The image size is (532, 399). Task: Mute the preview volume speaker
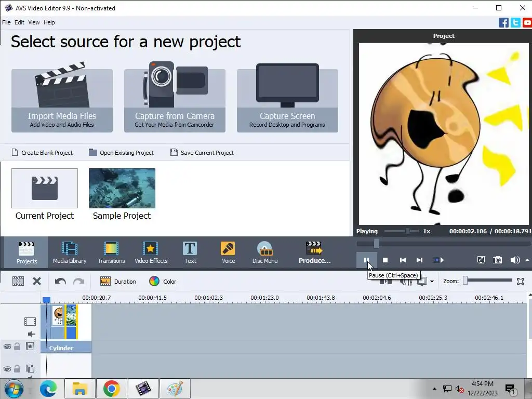(515, 260)
